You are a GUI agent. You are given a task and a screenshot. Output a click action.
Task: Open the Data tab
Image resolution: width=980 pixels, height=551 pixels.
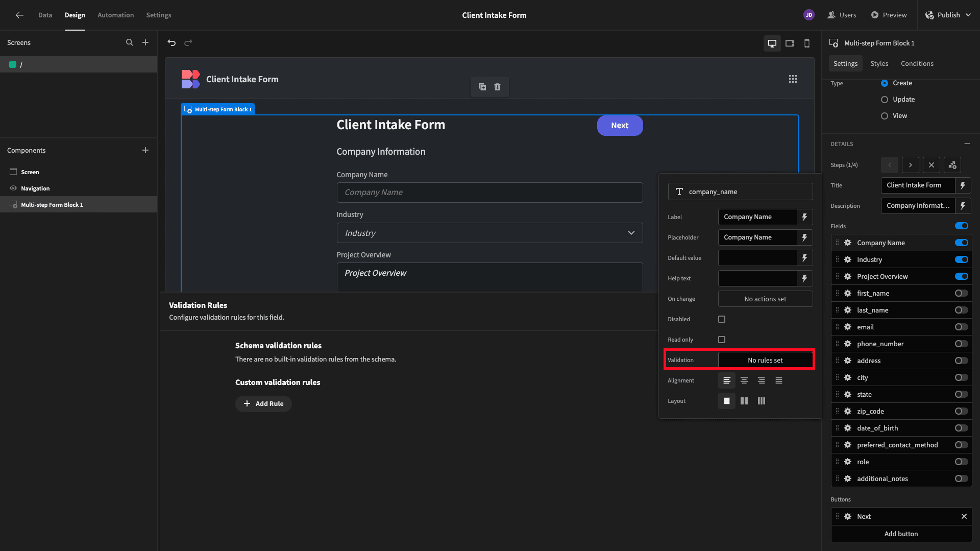45,15
